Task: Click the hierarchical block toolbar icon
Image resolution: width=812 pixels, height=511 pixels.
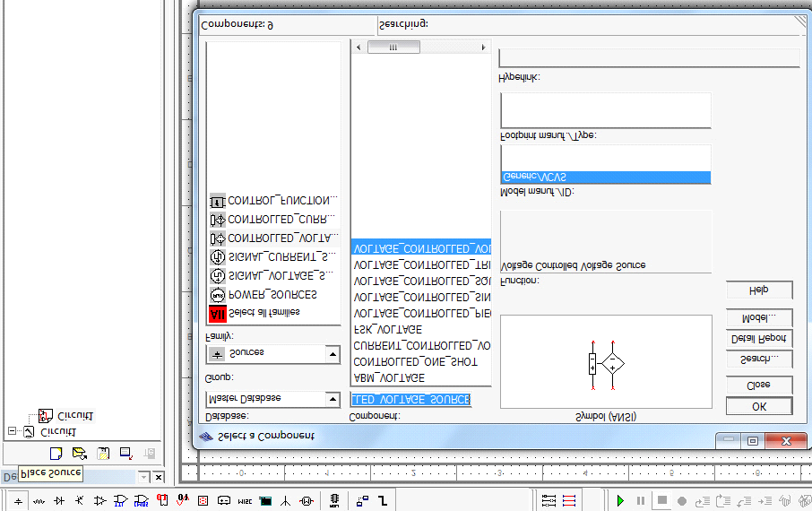Action: tap(362, 501)
